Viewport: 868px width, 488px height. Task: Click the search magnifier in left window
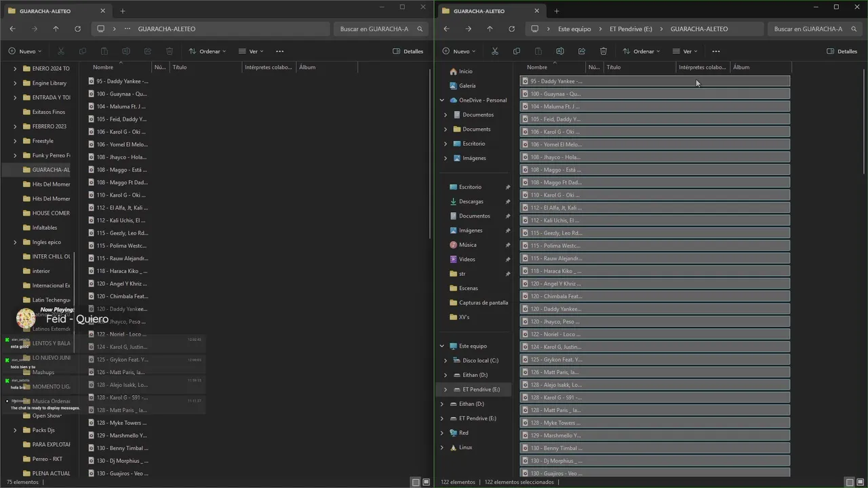tap(420, 28)
